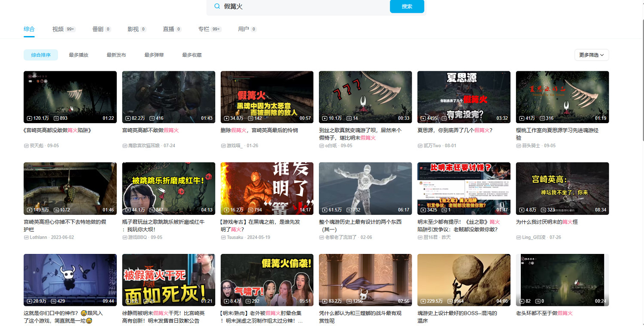Click the yellow 搜索 button
Image resolution: width=644 pixels, height=326 pixels.
407,6
